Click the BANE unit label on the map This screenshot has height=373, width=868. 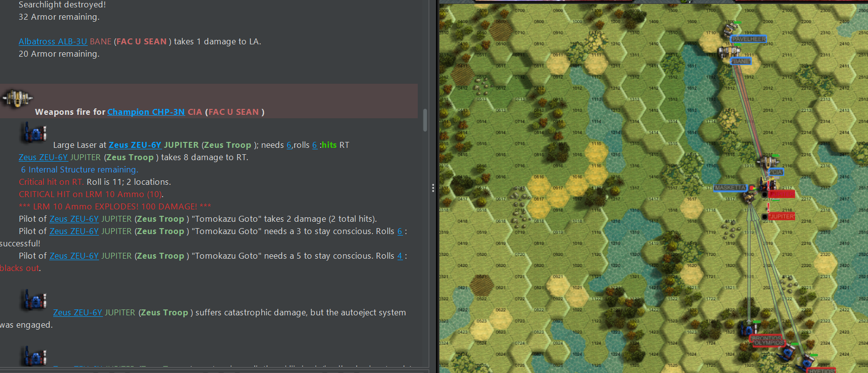(741, 61)
